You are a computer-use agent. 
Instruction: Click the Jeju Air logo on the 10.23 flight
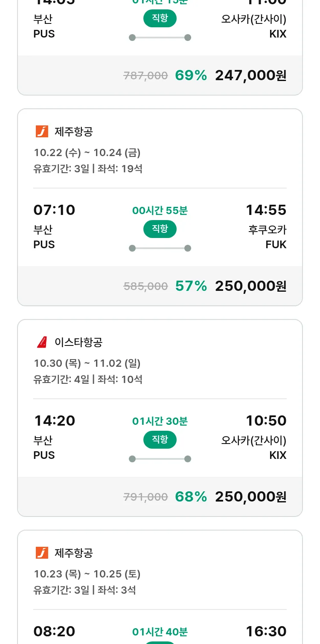(x=42, y=553)
